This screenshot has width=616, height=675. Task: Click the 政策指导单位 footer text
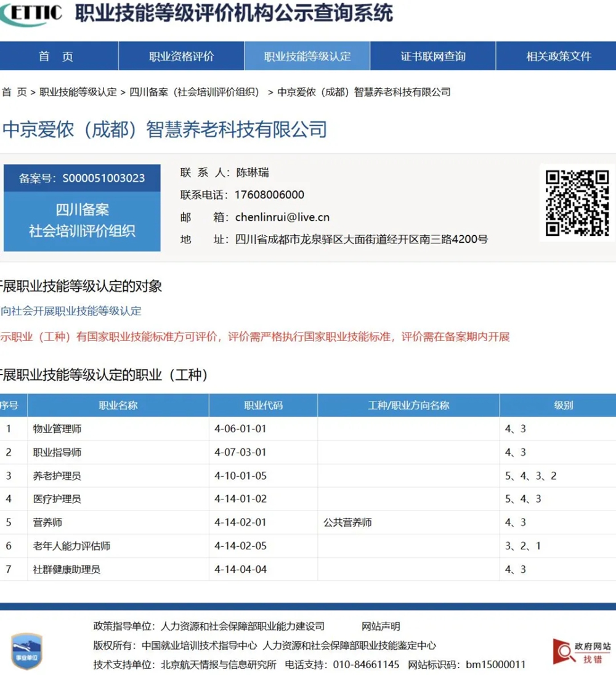click(209, 626)
